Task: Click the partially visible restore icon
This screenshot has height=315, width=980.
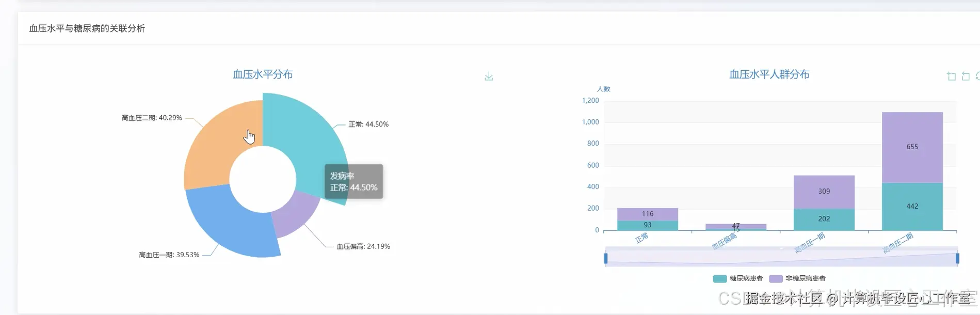Action: (977, 76)
